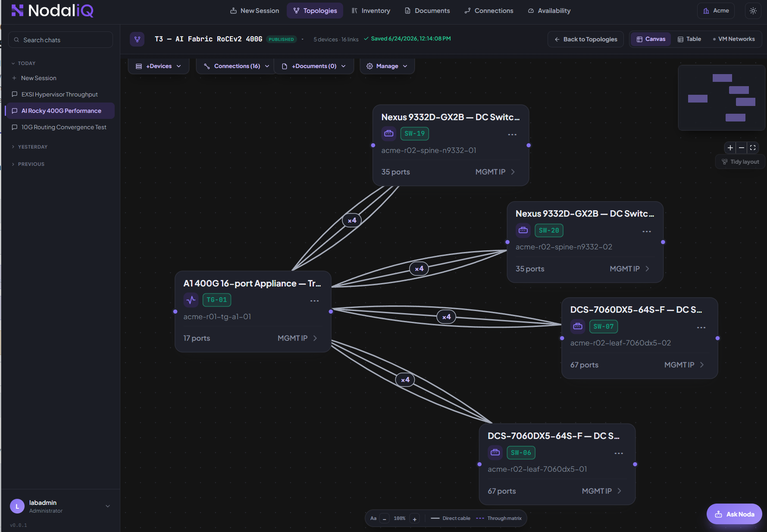767x532 pixels.
Task: Click the SW-19 tag badge
Action: tap(414, 134)
